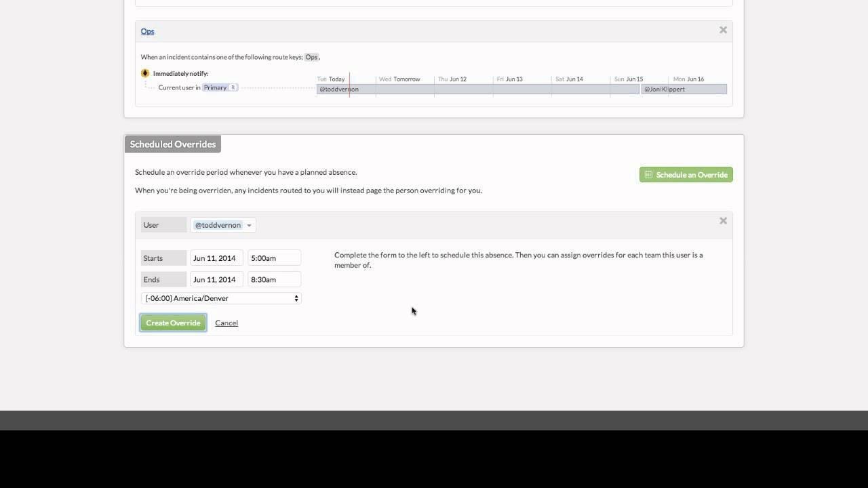Click the Immediately notify alert icon

click(145, 73)
